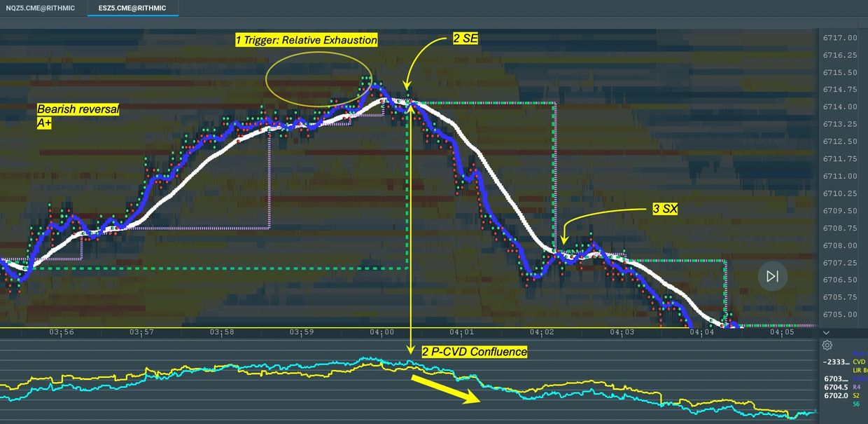Click the 03:58 marker on time axis
The image size is (868, 424).
pyautogui.click(x=222, y=332)
